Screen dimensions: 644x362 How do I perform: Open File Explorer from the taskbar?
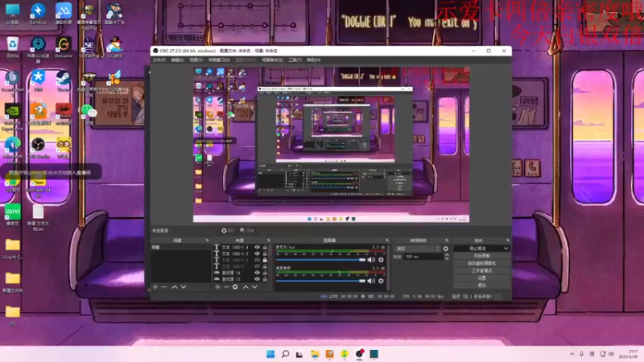[315, 354]
